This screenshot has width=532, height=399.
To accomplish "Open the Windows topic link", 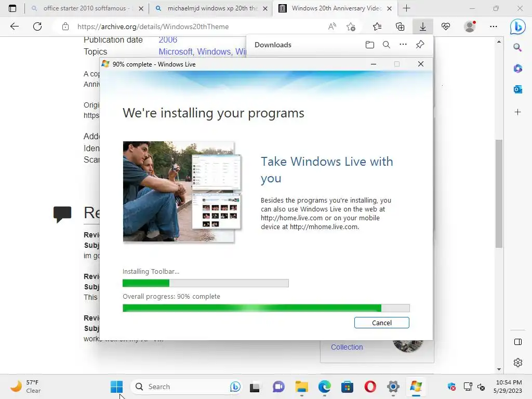I will click(214, 51).
